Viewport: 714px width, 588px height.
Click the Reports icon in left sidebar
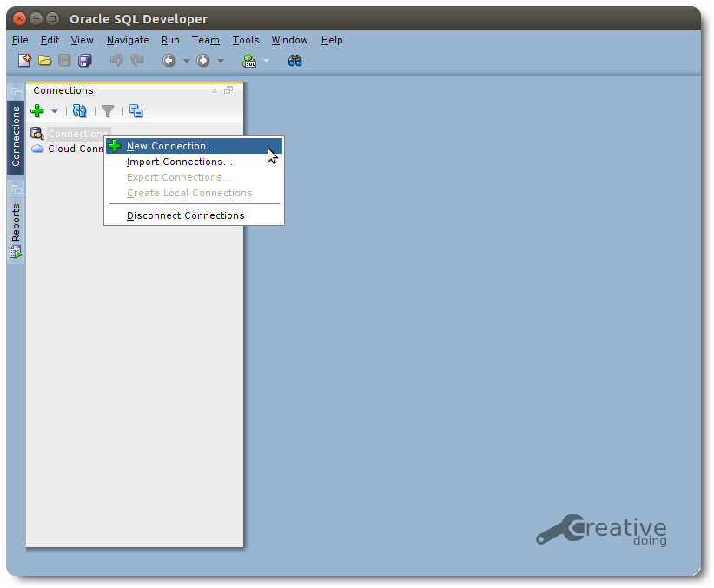(16, 252)
